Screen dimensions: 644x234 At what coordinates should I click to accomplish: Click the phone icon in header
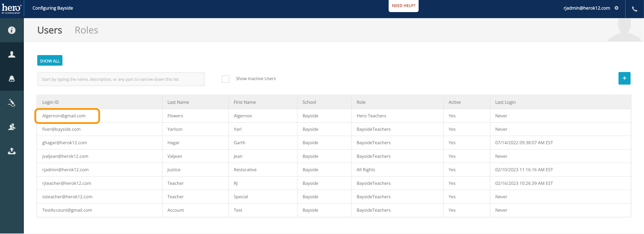click(x=634, y=9)
